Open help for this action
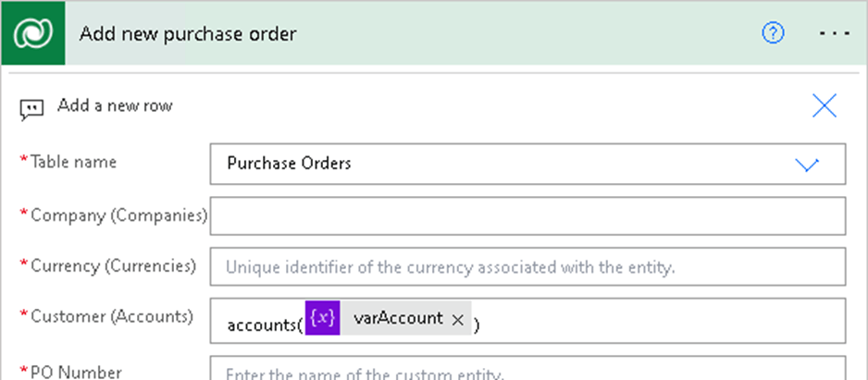This screenshot has width=868, height=380. coord(773,34)
